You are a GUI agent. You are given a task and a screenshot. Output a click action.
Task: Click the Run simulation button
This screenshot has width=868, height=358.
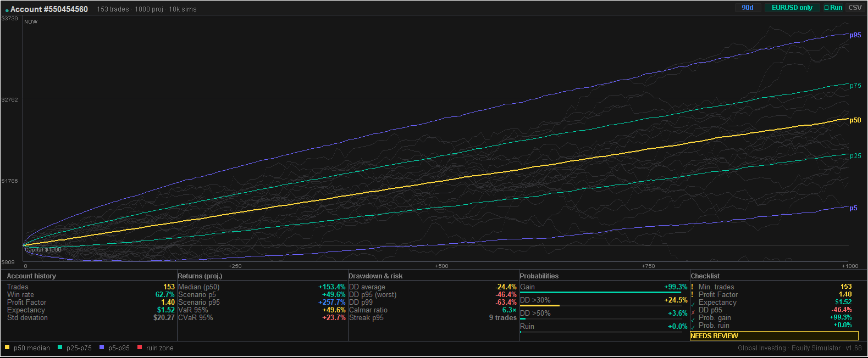[833, 8]
